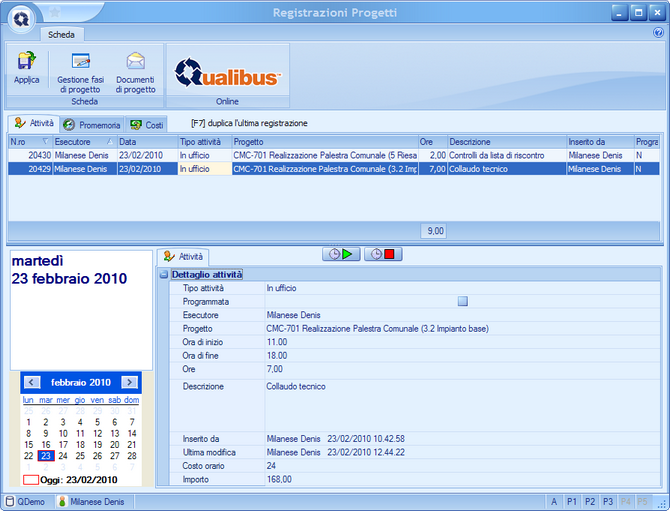This screenshot has height=511, width=670.
Task: Click the Applica ribbon icon
Action: 27,68
